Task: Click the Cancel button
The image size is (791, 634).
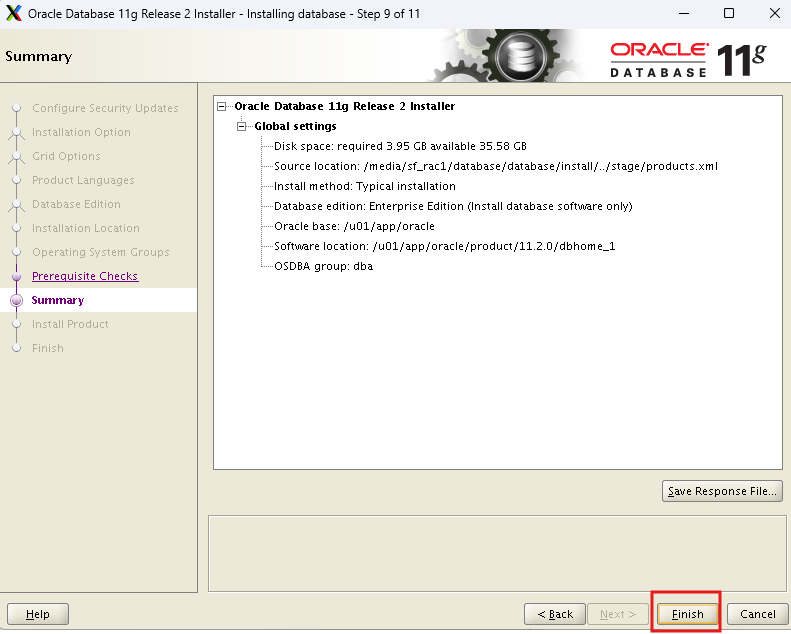Action: [757, 614]
